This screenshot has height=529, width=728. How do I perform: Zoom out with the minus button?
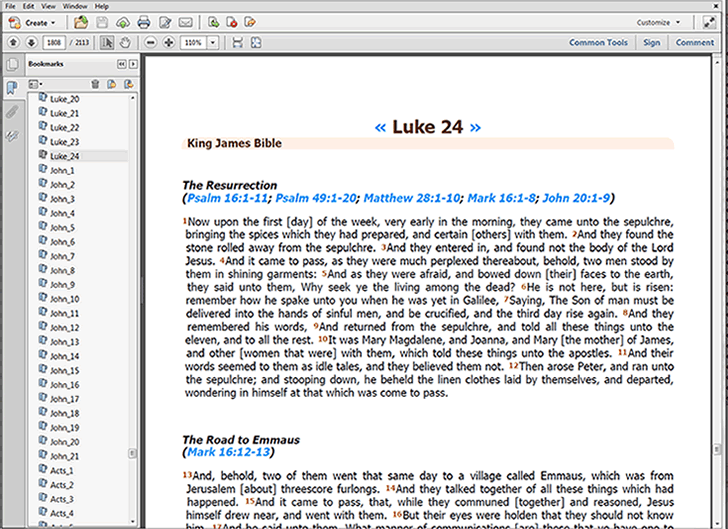(150, 43)
